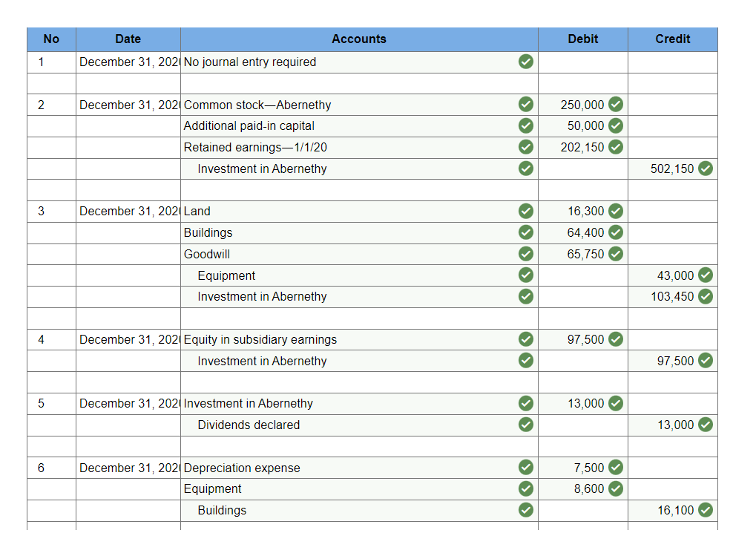The image size is (756, 533).
Task: Select 'Equity in subsidiary earnings' text
Action: [260, 339]
